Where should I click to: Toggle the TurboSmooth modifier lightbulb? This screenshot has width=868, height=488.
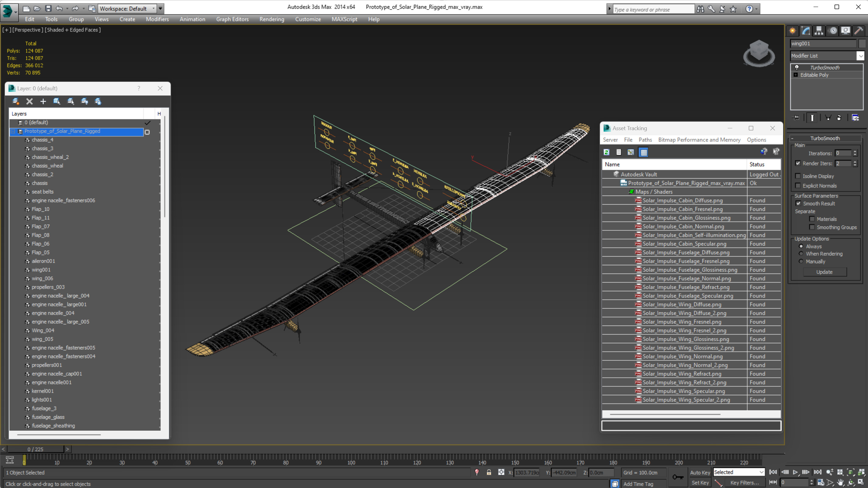[797, 67]
